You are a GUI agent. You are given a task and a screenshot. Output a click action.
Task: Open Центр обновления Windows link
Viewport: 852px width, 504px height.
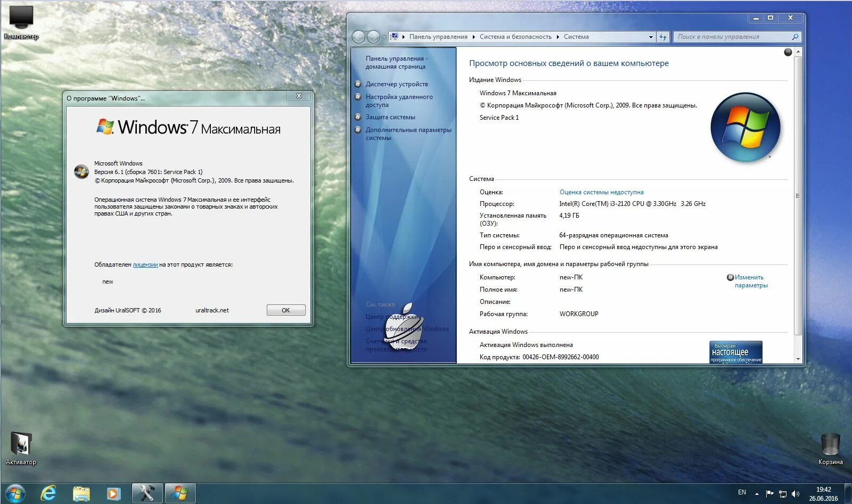[407, 329]
